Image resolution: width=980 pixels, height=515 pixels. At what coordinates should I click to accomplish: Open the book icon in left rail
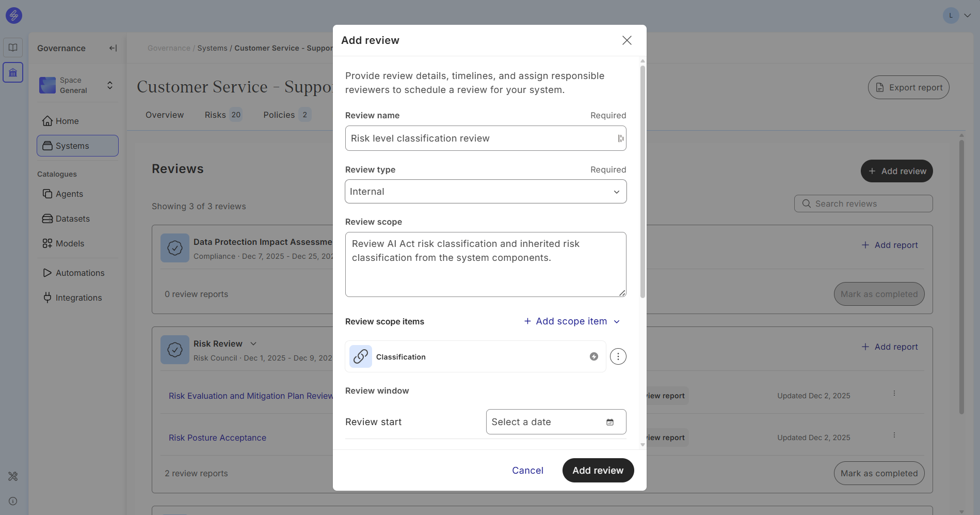point(13,48)
